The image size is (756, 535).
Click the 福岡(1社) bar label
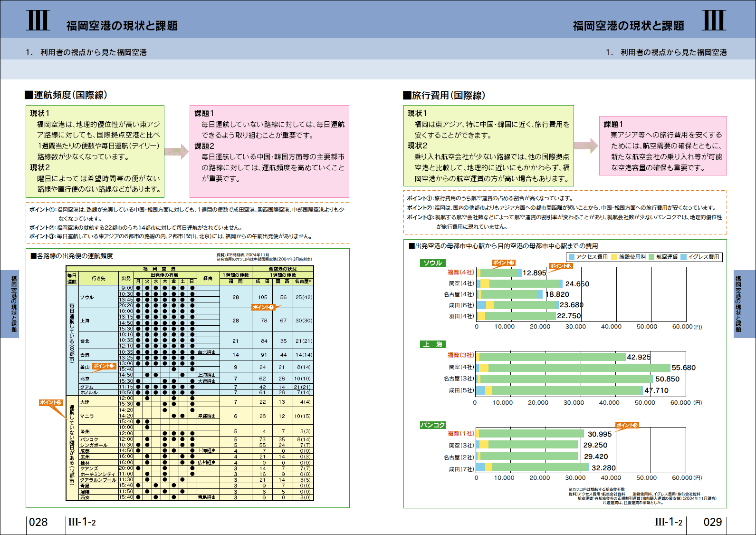click(x=461, y=434)
